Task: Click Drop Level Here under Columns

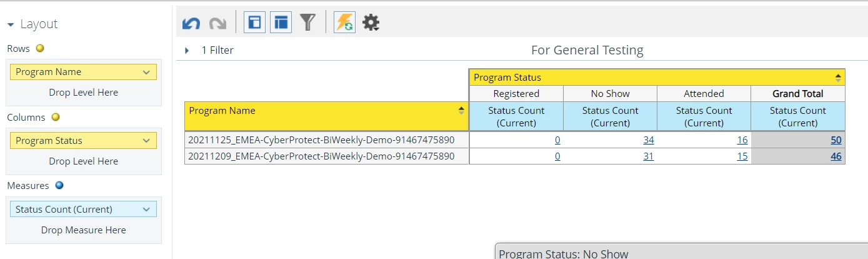Action: click(84, 161)
